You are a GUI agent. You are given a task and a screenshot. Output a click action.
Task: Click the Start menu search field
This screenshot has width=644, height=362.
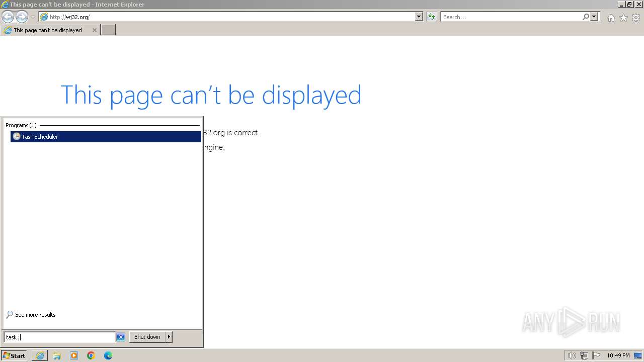(59, 337)
